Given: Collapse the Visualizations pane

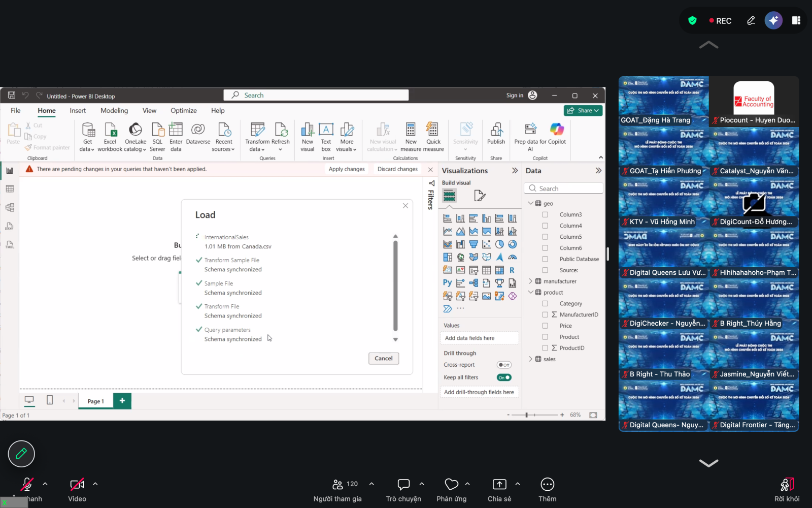Looking at the screenshot, I should (x=515, y=171).
